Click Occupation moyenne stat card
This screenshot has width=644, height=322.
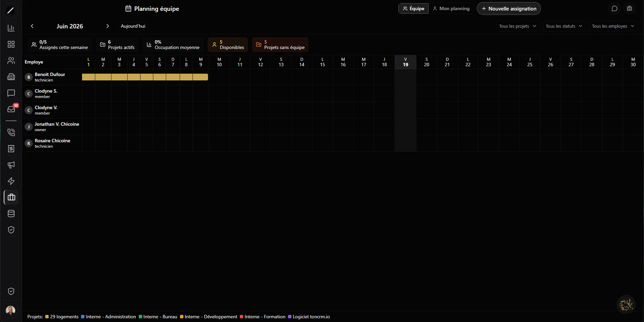(x=173, y=45)
